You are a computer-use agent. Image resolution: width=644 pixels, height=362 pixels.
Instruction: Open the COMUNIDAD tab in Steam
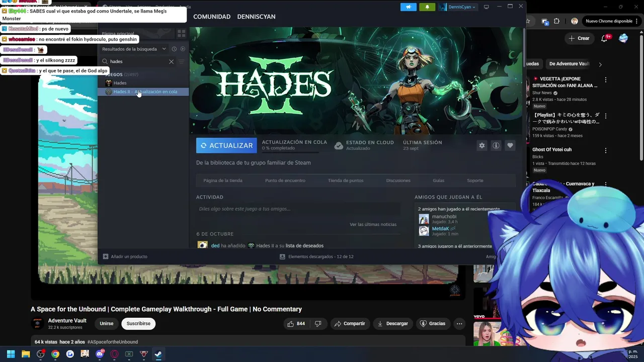point(212,17)
